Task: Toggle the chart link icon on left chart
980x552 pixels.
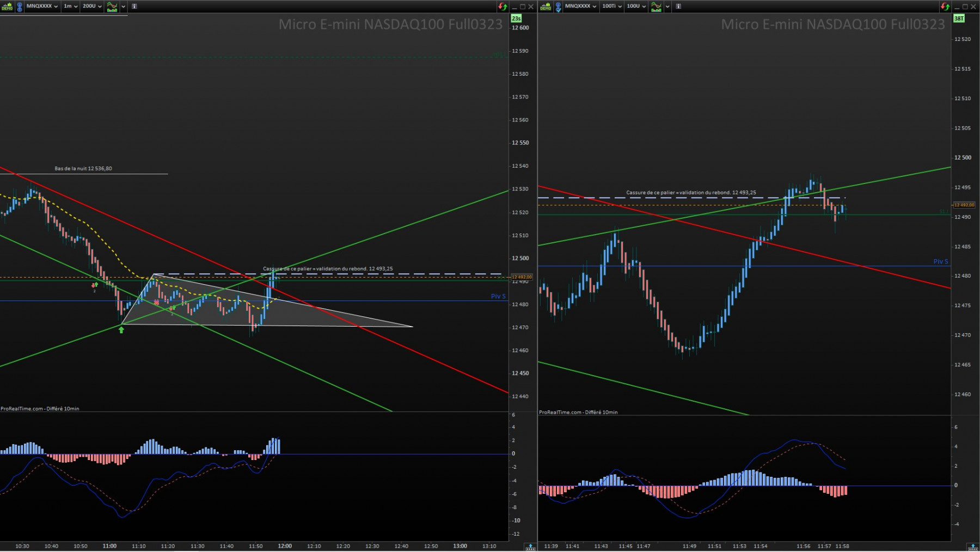Action: point(20,7)
